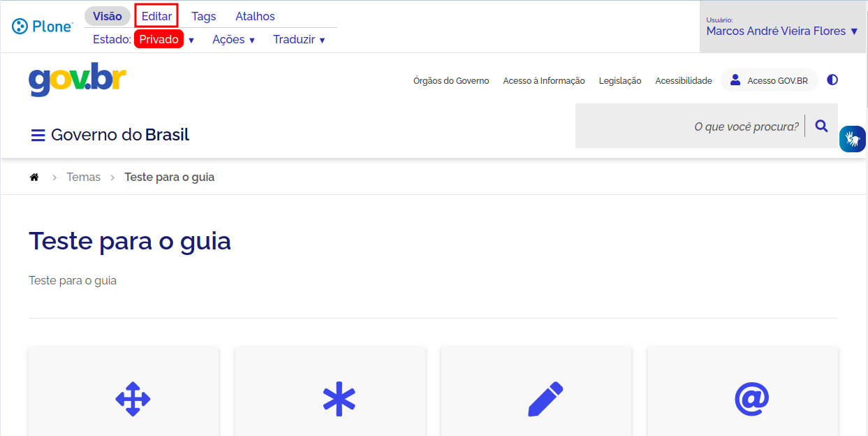
Task: Open the Privado state dropdown
Action: click(x=159, y=39)
